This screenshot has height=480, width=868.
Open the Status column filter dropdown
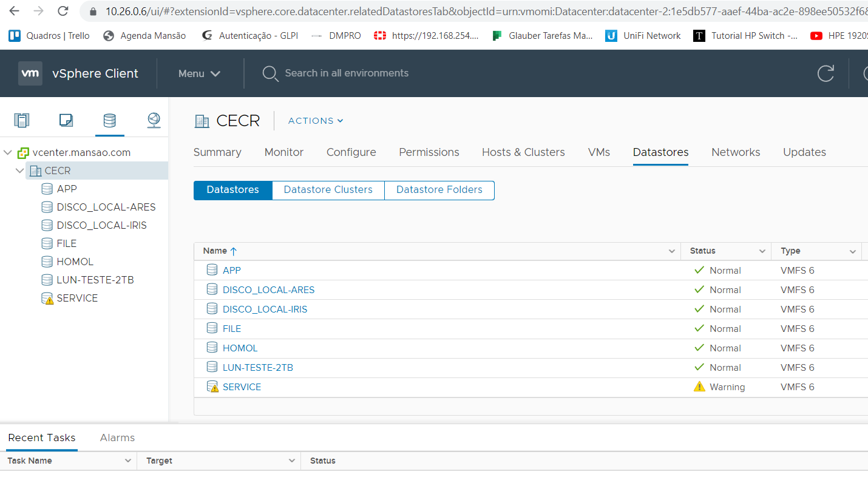click(x=762, y=251)
